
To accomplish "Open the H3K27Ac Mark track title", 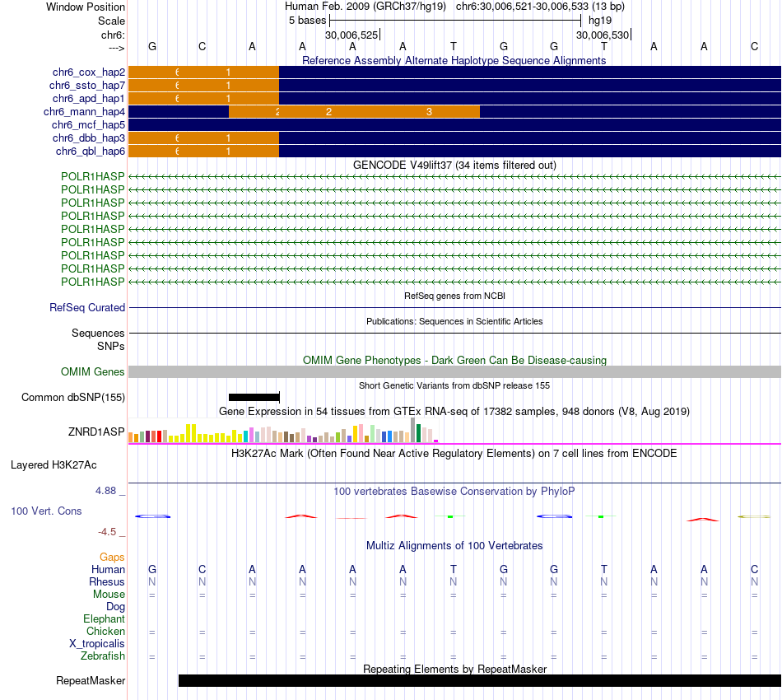I will click(x=454, y=454).
